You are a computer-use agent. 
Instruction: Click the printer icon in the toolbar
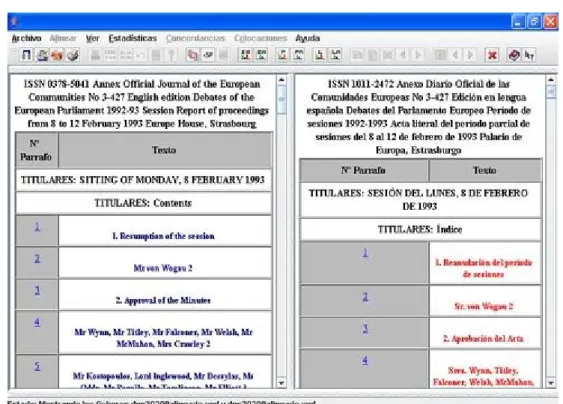(x=73, y=55)
